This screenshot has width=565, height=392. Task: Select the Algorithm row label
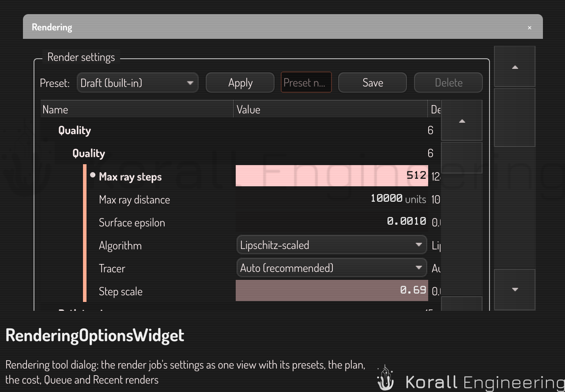click(120, 245)
